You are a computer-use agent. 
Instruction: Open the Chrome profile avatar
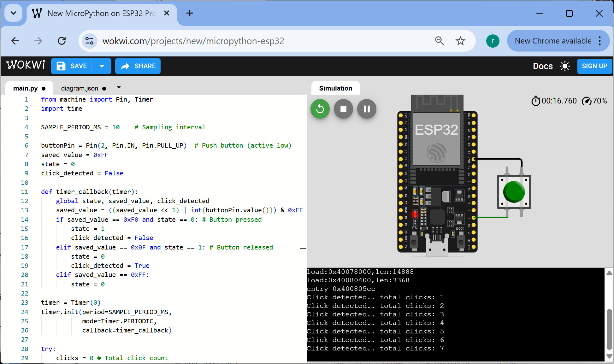(493, 41)
